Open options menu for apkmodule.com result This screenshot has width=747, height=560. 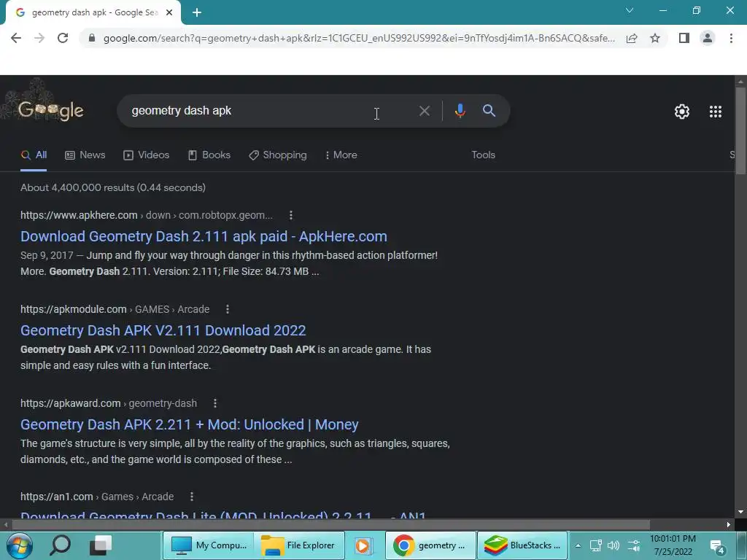228,309
